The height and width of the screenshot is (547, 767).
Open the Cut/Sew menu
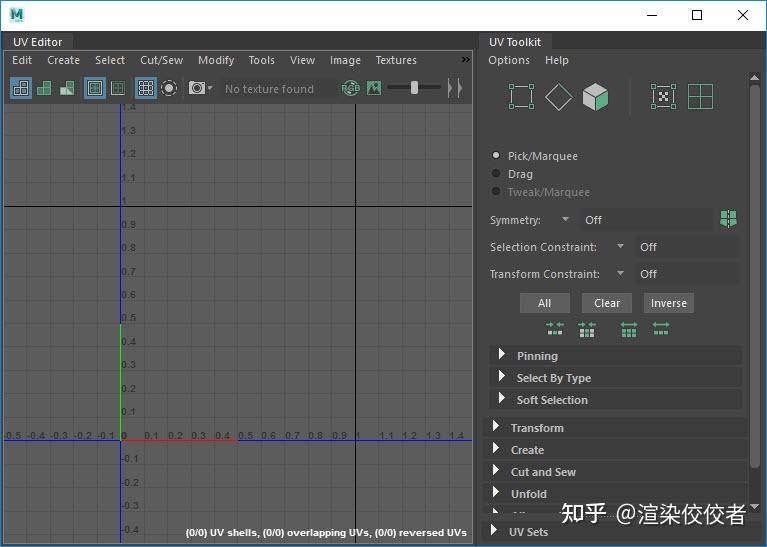pyautogui.click(x=161, y=60)
